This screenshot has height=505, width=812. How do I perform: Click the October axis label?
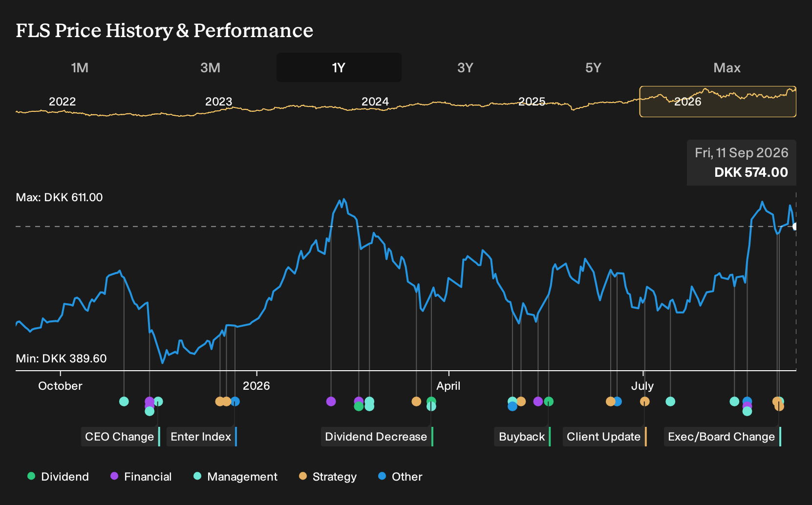tap(60, 386)
